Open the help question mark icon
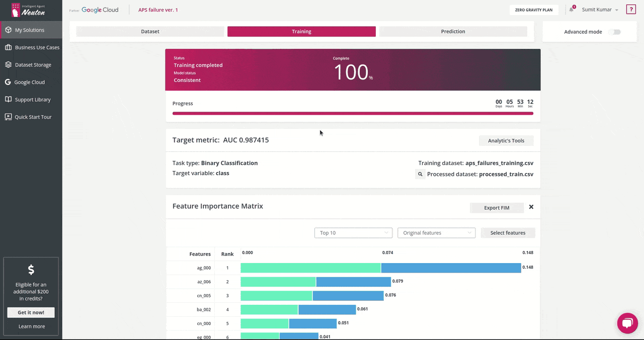This screenshot has height=340, width=644. tap(631, 10)
